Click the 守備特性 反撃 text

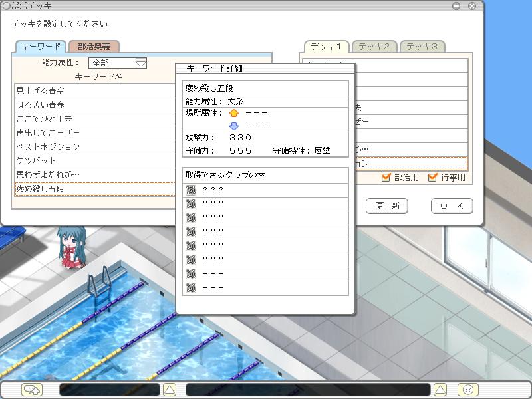tap(301, 151)
